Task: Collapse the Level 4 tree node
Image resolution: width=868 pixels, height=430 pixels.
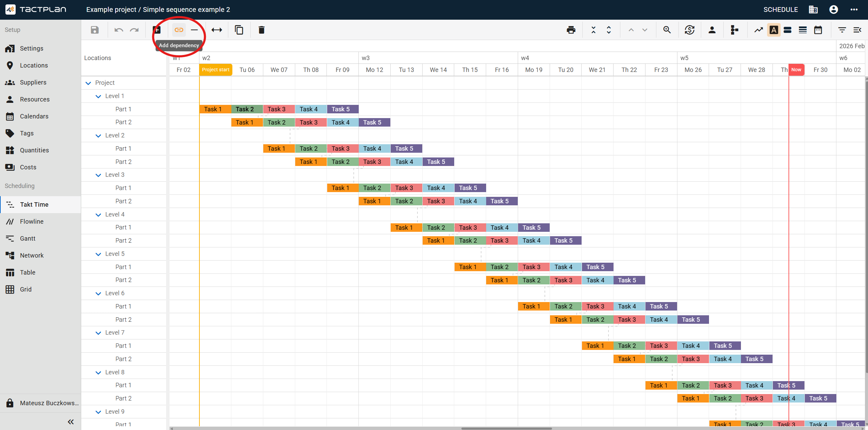Action: (99, 215)
